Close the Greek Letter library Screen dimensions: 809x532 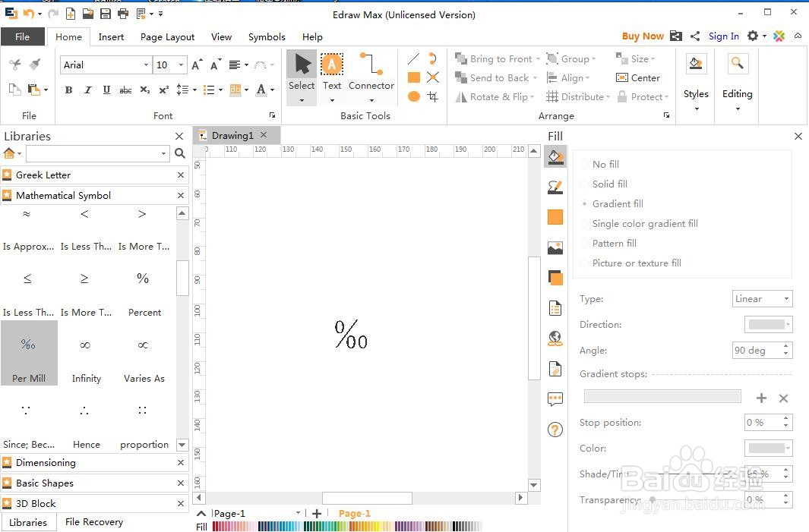pyautogui.click(x=181, y=175)
